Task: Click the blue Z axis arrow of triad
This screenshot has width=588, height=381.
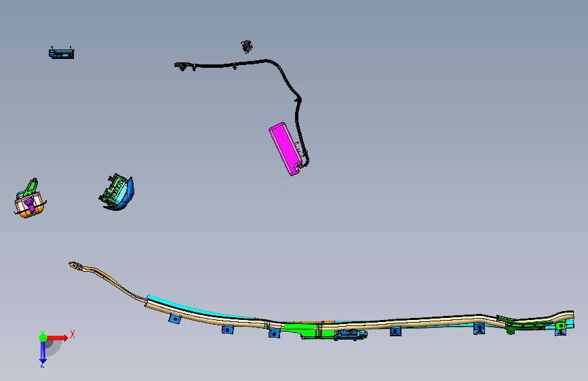Action: click(x=43, y=353)
